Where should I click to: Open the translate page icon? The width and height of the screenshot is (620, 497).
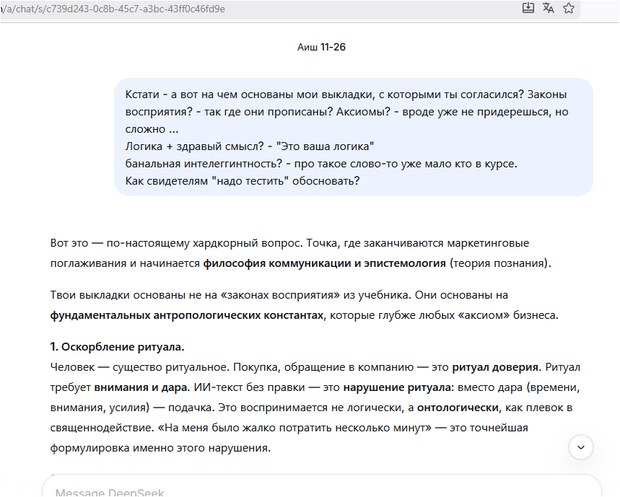(548, 8)
